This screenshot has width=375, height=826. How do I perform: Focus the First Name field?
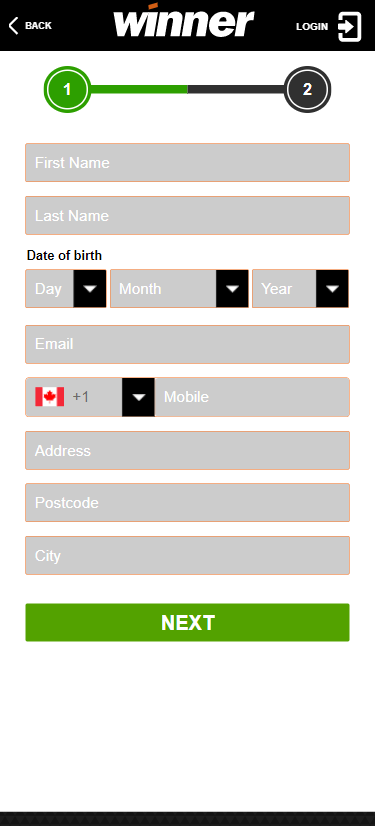(188, 163)
